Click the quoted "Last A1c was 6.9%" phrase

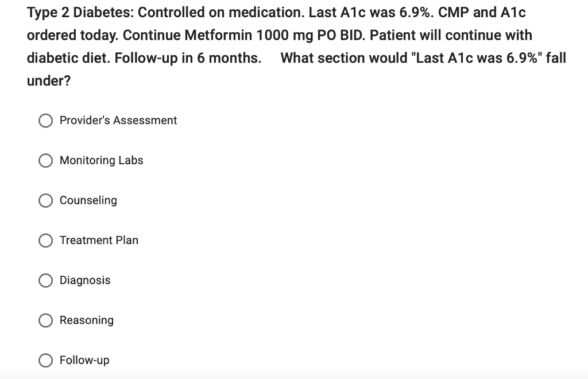[x=477, y=58]
